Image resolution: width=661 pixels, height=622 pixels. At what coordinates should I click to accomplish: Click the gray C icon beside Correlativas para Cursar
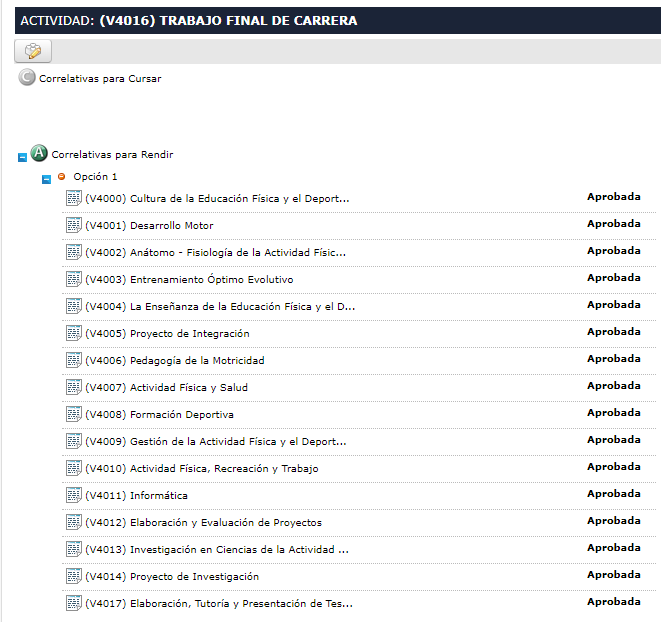pos(27,78)
